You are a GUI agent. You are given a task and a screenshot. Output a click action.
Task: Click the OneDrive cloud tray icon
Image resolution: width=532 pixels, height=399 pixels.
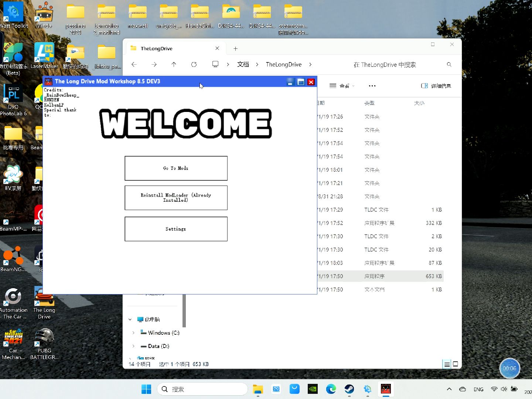463,389
